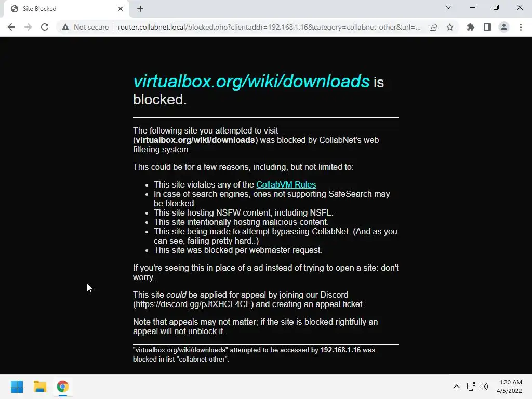Screen dimensions: 532x399
Task: Bookmark this tab with the star
Action: (x=450, y=27)
